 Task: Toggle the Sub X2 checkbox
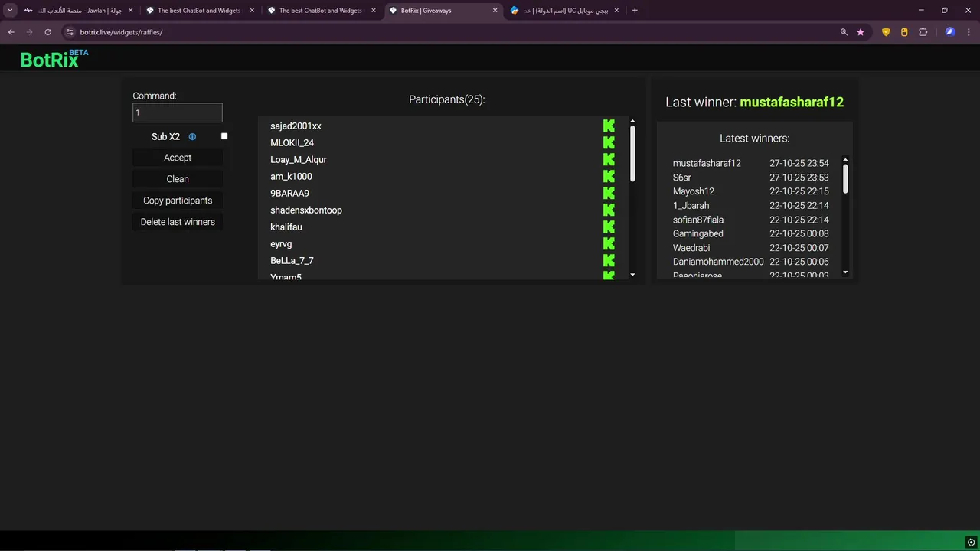[x=224, y=136]
